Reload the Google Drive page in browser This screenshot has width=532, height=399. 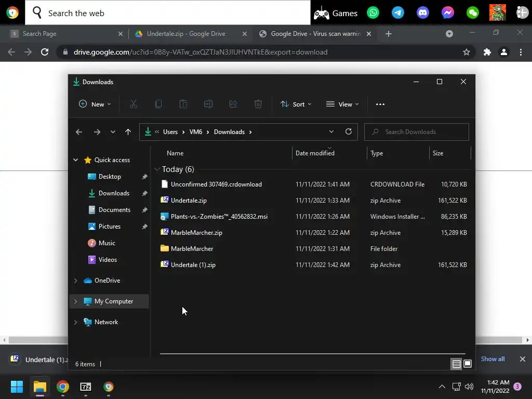point(45,52)
